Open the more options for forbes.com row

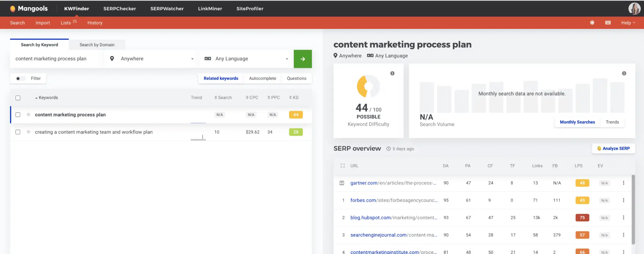[623, 200]
